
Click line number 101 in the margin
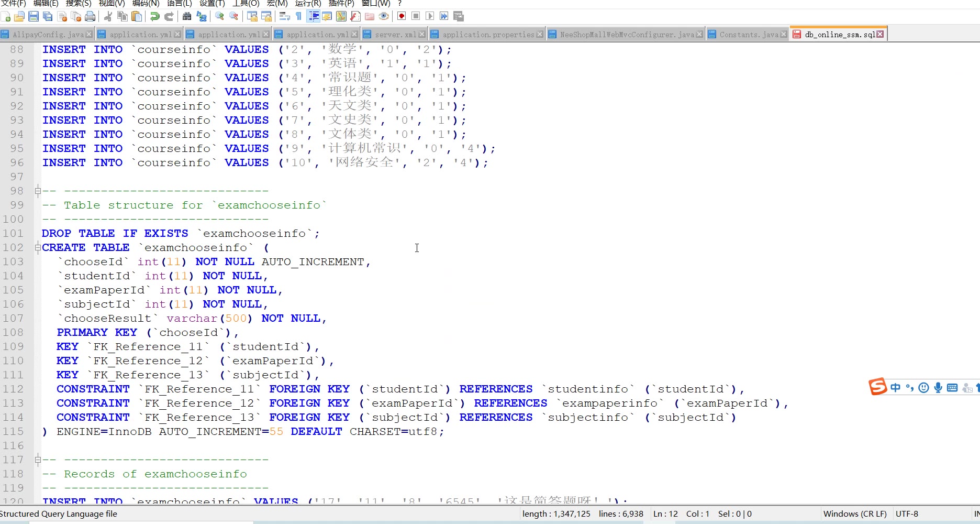[x=13, y=233]
